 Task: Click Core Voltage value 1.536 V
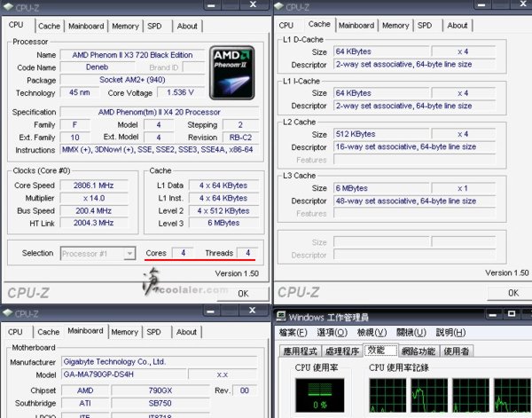tap(180, 92)
